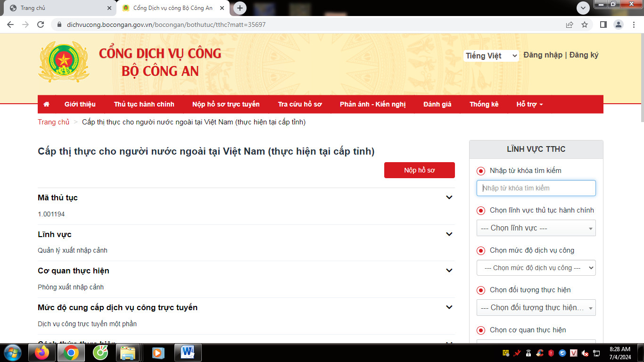The width and height of the screenshot is (644, 362).
Task: Click the Đăng nhập link
Action: [x=543, y=55]
